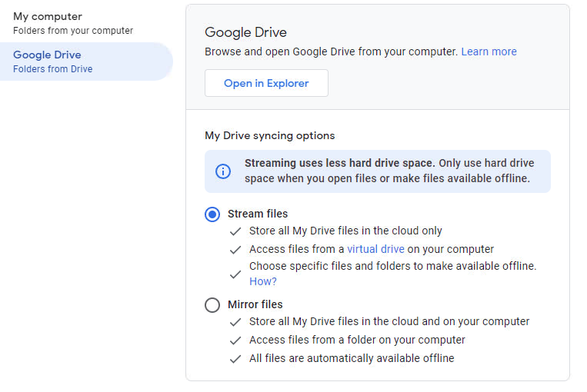
Task: Click checkmark beside Choose specific files and folders
Action: (x=235, y=274)
